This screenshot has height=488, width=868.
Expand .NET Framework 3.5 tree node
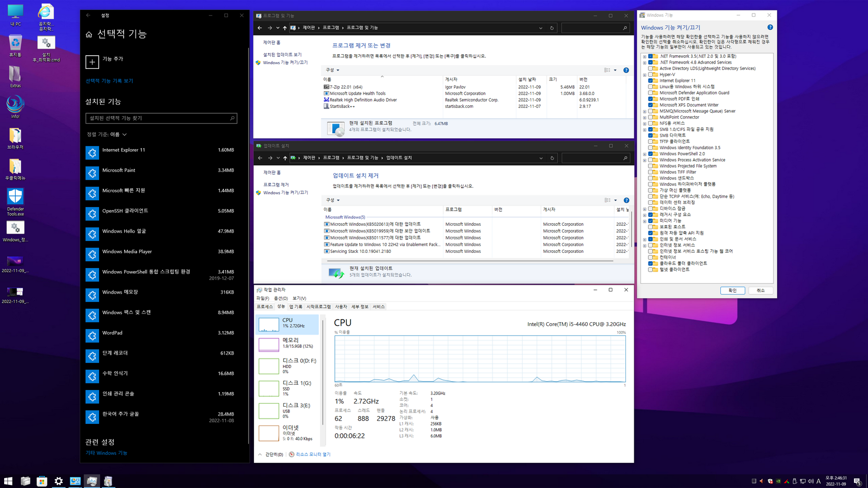point(645,56)
